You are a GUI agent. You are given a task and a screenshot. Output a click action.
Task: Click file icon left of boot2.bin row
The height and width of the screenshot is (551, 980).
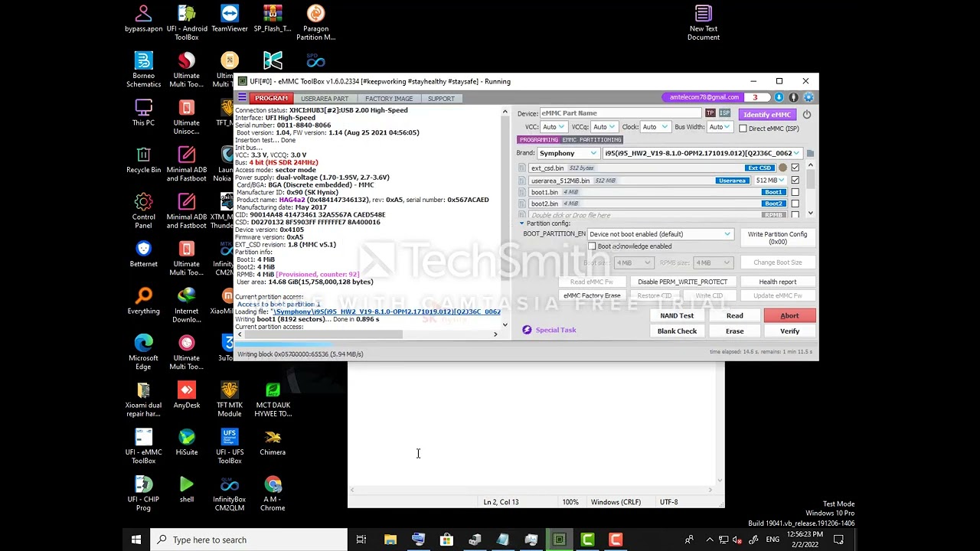coord(522,204)
